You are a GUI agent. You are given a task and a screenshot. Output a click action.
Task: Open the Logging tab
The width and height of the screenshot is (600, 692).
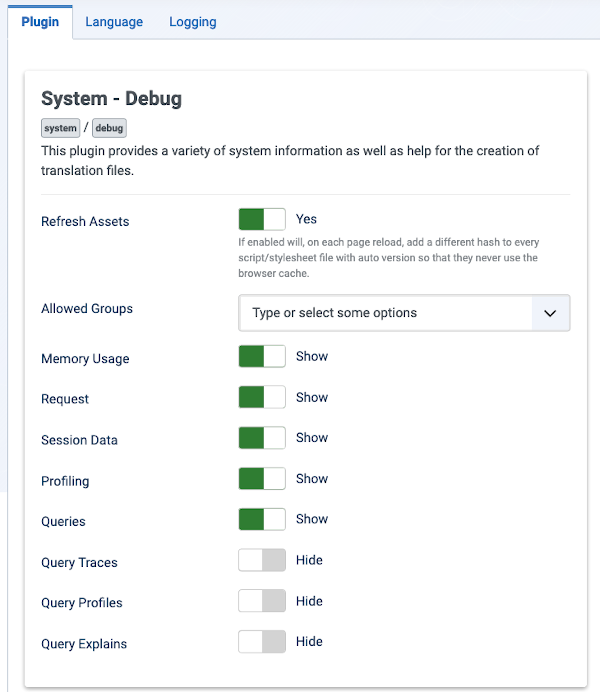(193, 22)
